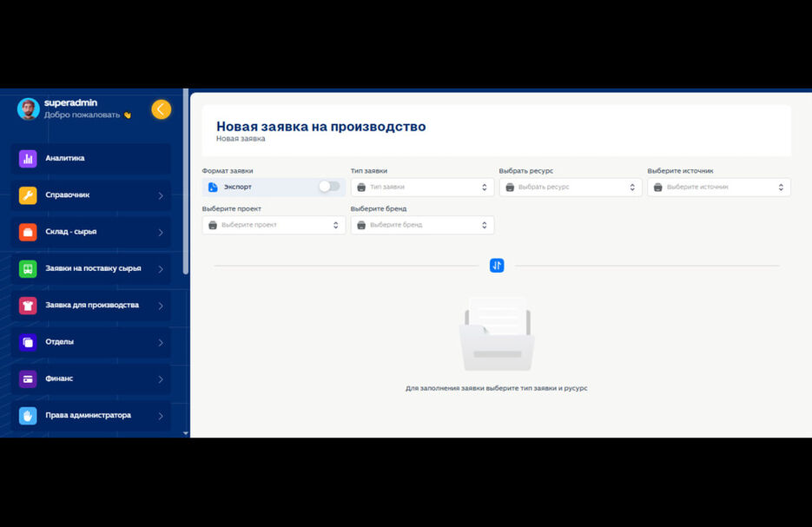Open the Тип заявки dropdown
Screen dimensions: 812x527
tap(422, 188)
